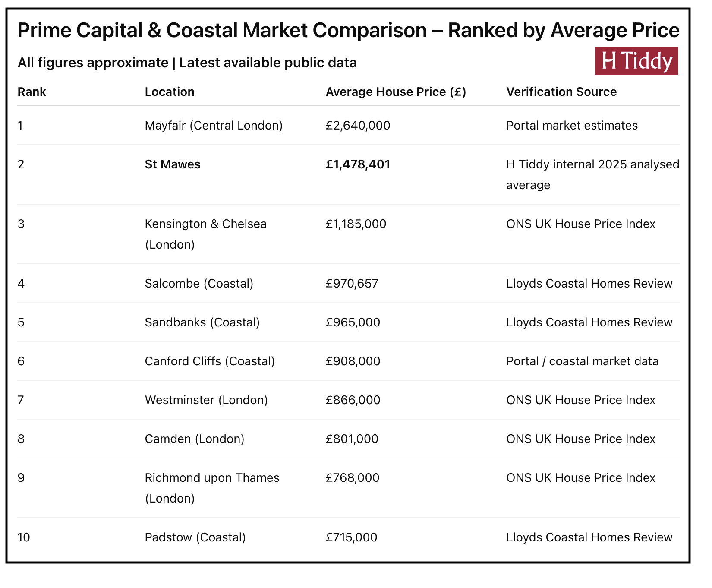The height and width of the screenshot is (588, 712).
Task: Click the Sandbanks (Coastal) entry
Action: [202, 322]
